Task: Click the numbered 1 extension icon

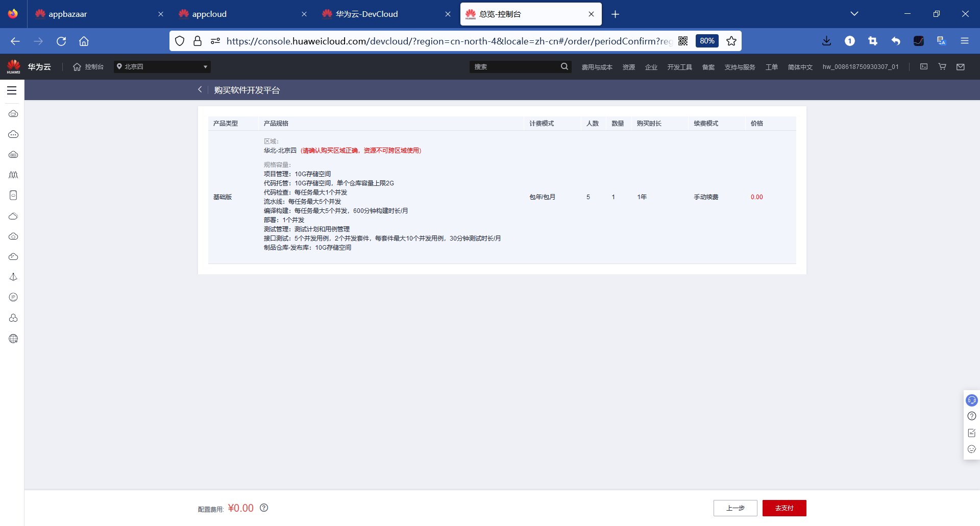Action: pos(850,41)
